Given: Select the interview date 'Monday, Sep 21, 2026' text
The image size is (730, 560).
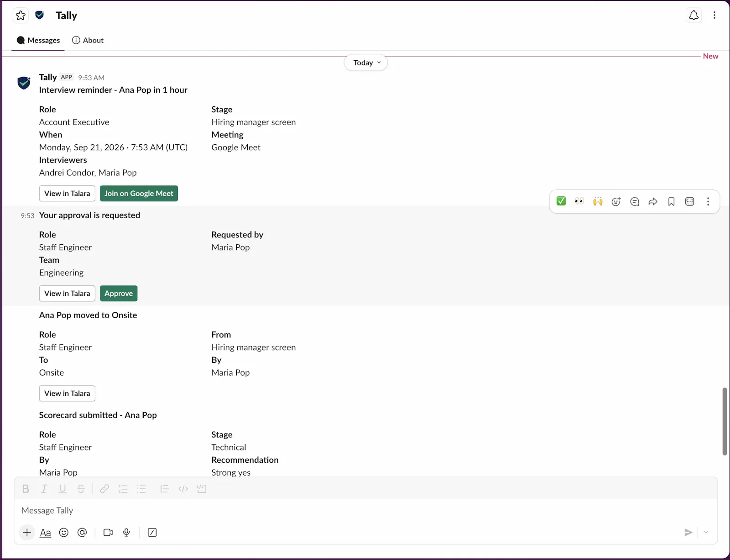Looking at the screenshot, I should (x=82, y=147).
